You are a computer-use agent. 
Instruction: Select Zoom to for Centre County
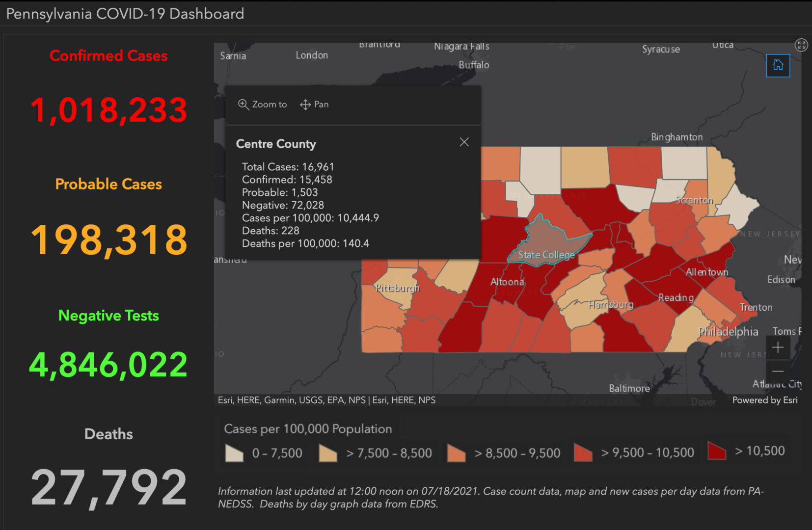pos(262,104)
